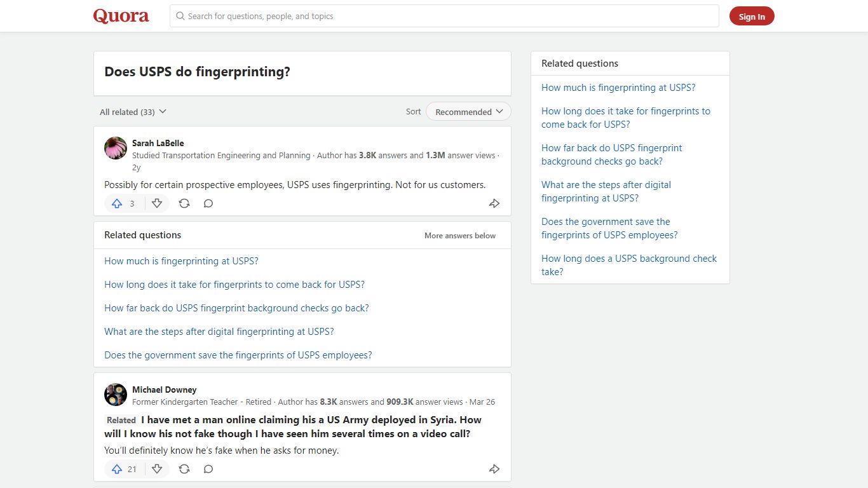Open main-column 'How much is fingerprinting at USPS?'
This screenshot has height=488, width=868.
(181, 261)
